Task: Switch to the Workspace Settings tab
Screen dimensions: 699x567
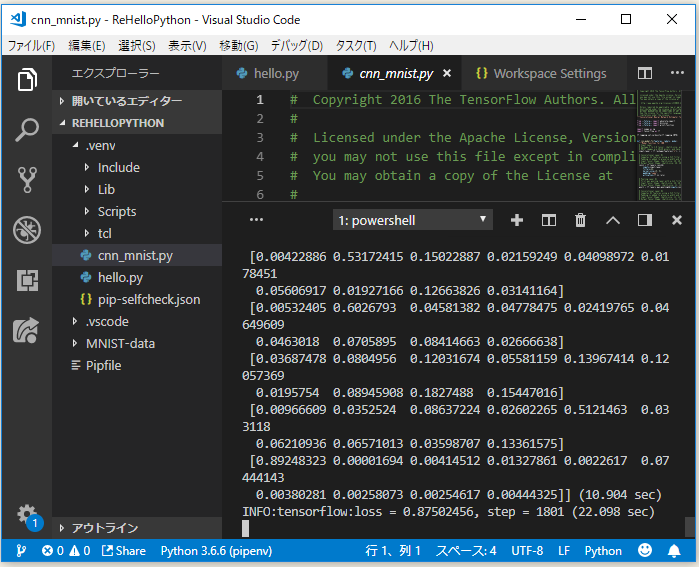Action: coord(542,73)
